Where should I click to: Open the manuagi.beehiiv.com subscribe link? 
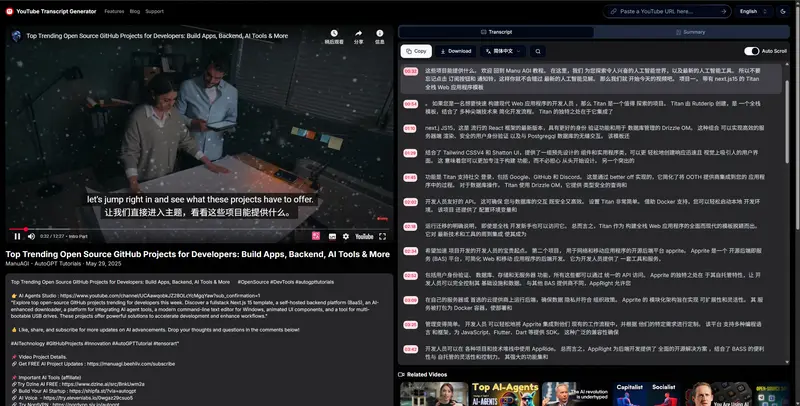pos(131,364)
